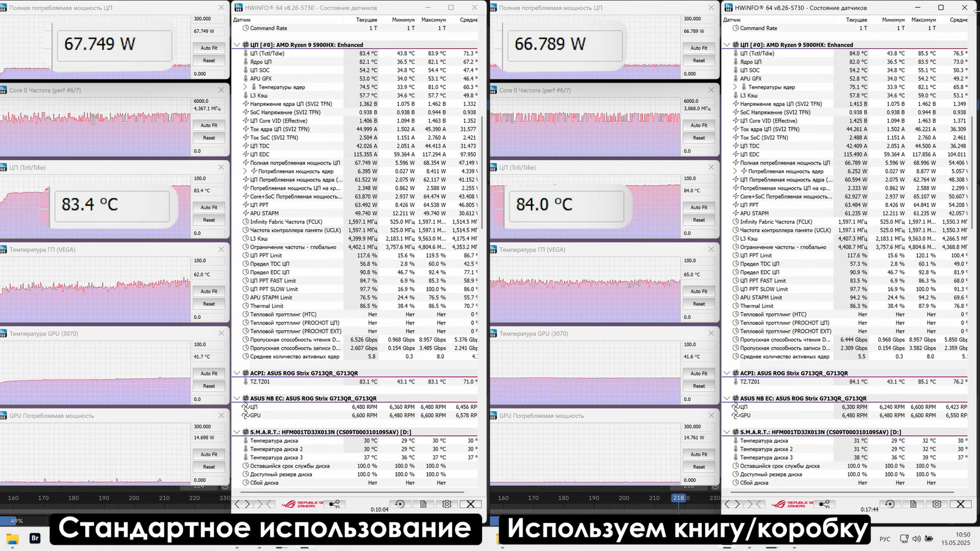Click reset clock icon in left HWiNFO toolbar
This screenshot has width=980, height=551.
400,504
